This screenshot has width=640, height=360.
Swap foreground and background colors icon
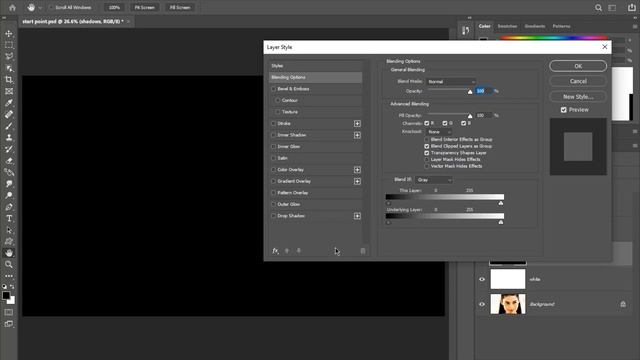(x=12, y=287)
